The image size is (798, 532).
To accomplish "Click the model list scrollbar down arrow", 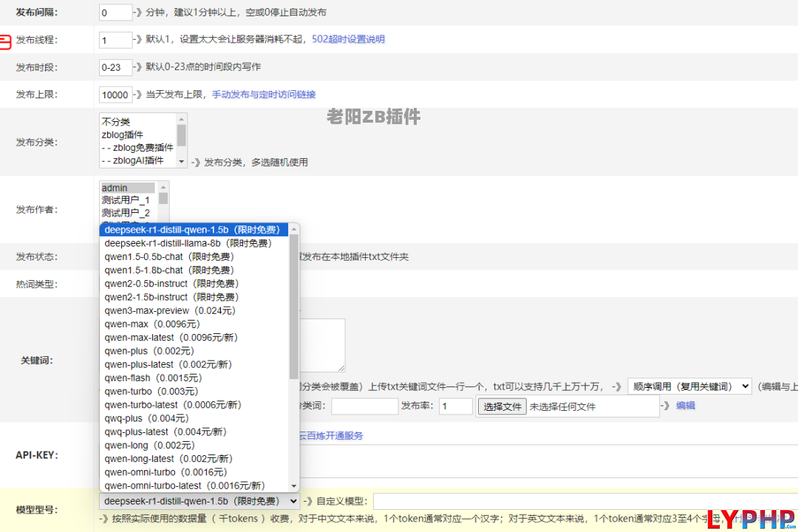I will click(293, 486).
